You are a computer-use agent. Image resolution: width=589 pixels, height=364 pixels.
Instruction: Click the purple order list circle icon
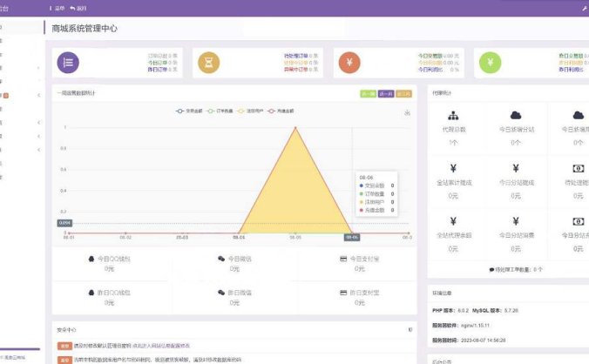68,63
